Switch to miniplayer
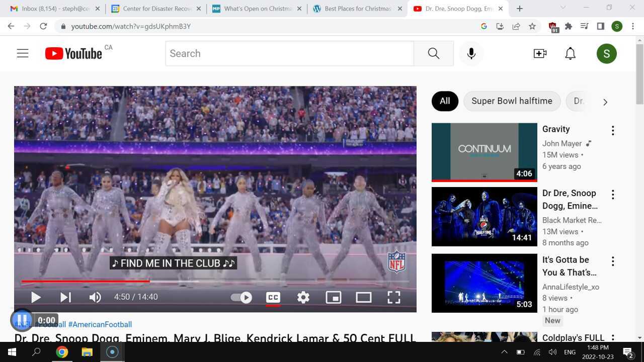644x362 pixels. coord(334,297)
